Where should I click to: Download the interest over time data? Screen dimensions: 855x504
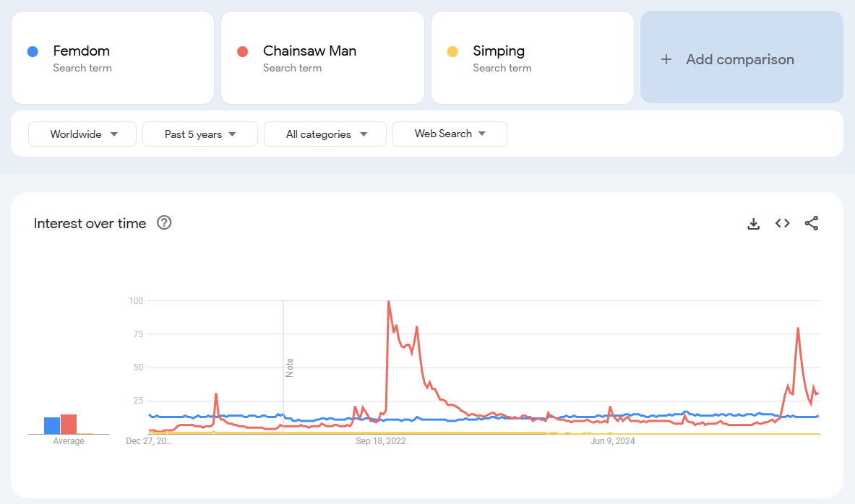point(753,224)
